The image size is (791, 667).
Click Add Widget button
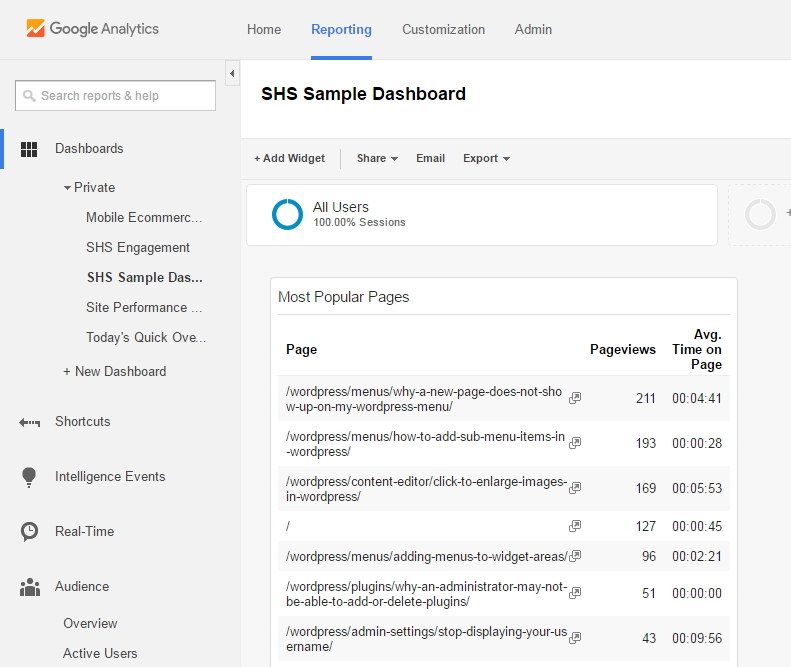(x=290, y=158)
